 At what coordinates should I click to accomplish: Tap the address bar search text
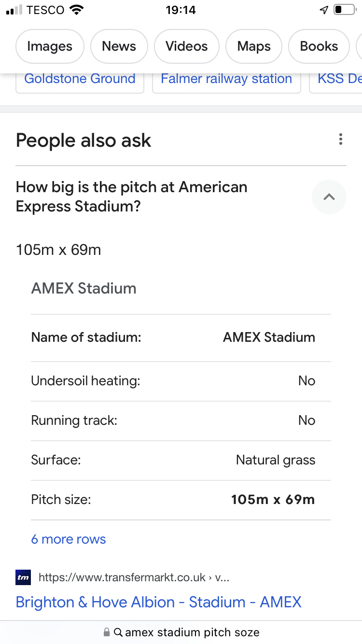point(192,632)
